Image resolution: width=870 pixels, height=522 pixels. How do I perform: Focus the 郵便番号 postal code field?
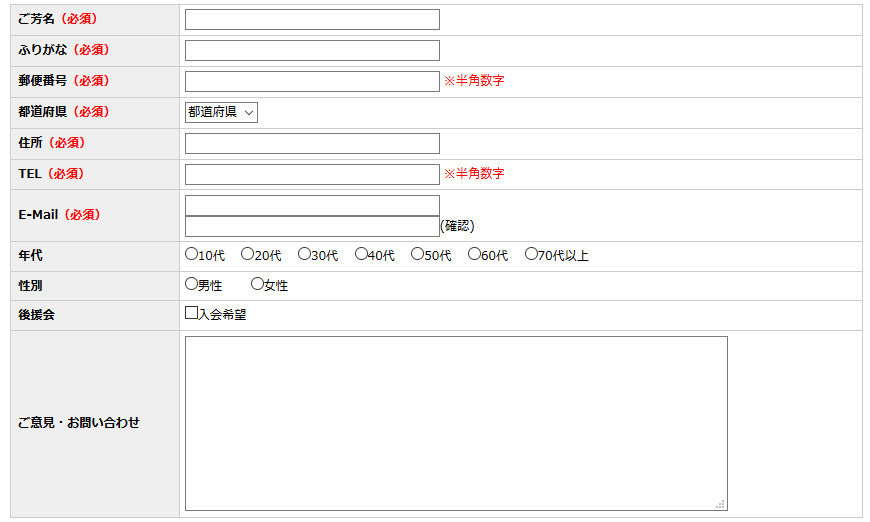pos(312,82)
